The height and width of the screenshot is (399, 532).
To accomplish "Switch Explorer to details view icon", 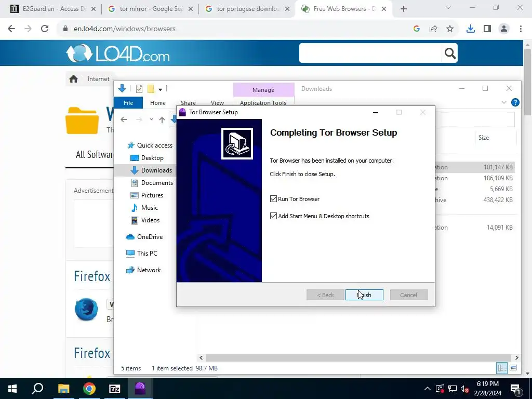I will [x=502, y=368].
